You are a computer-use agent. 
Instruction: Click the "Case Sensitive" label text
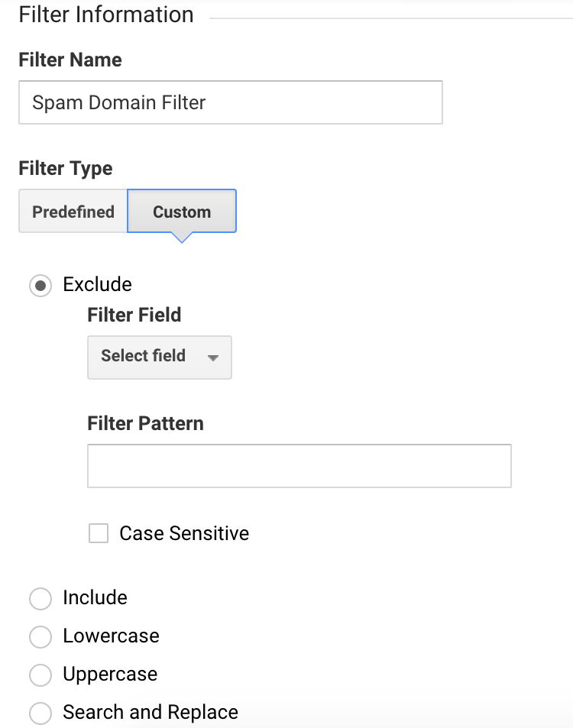pos(184,533)
